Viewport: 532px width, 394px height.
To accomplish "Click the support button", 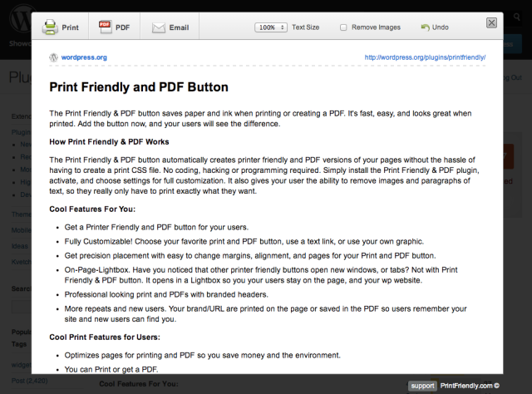I will coord(422,386).
